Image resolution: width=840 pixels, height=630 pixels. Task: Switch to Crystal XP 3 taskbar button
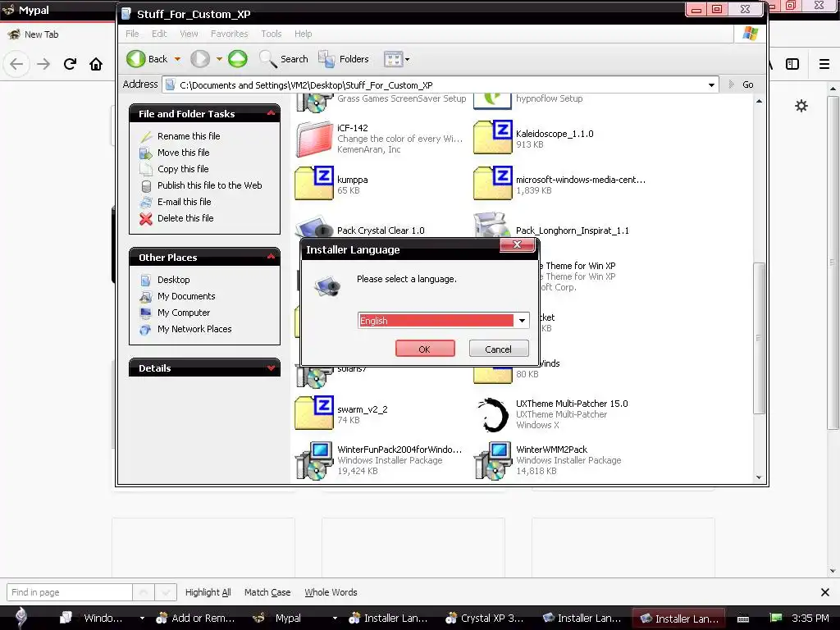[x=485, y=619]
